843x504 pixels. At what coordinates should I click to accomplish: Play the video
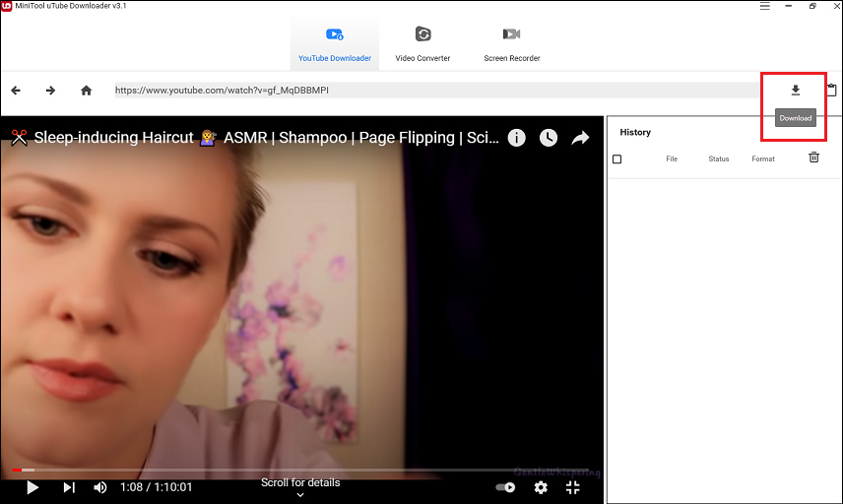click(32, 487)
